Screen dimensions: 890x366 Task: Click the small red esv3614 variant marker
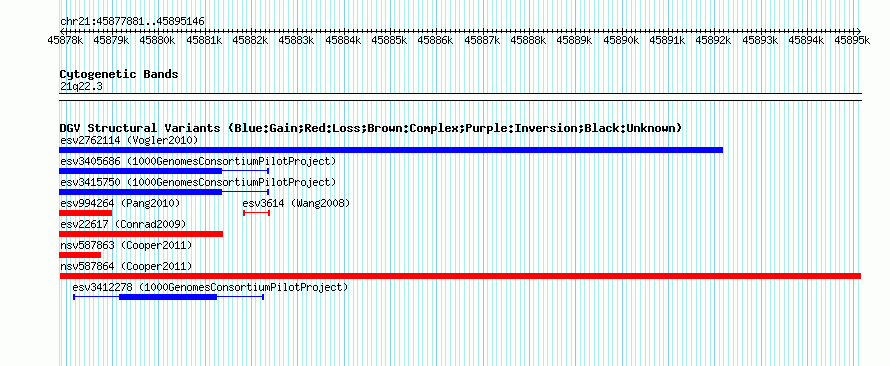(x=257, y=213)
